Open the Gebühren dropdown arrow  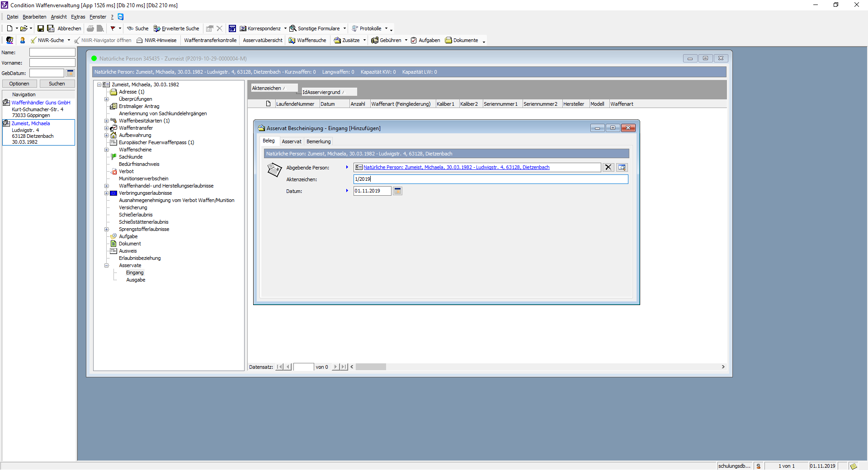406,40
